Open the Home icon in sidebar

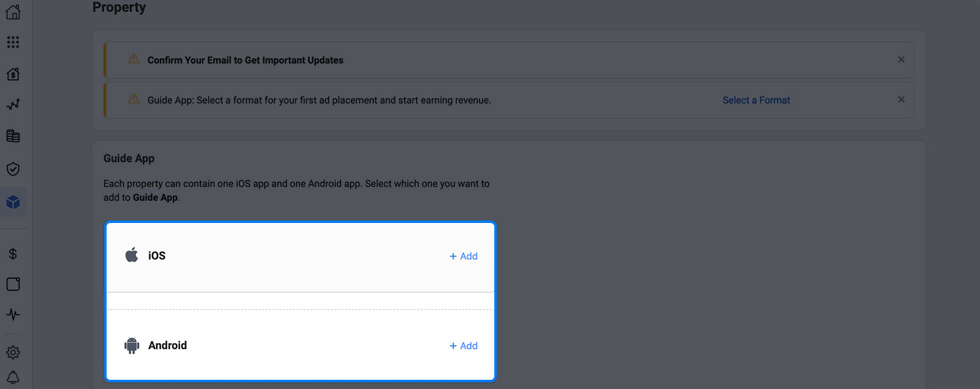click(13, 12)
